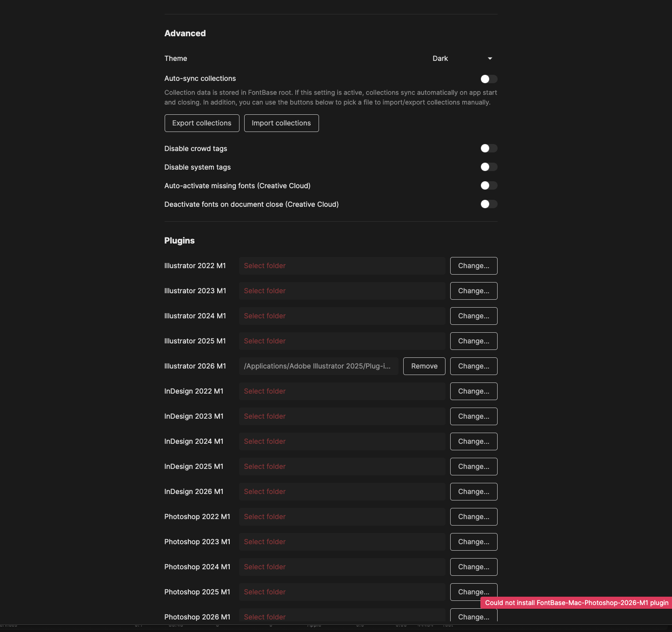Enable Disable crowd tags switch
This screenshot has height=632, width=672.
tap(489, 148)
